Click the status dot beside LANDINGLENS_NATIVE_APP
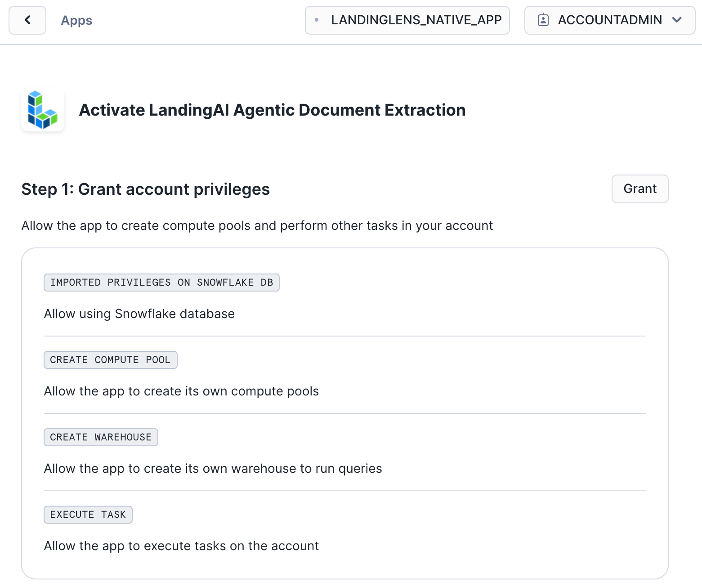 click(x=317, y=20)
